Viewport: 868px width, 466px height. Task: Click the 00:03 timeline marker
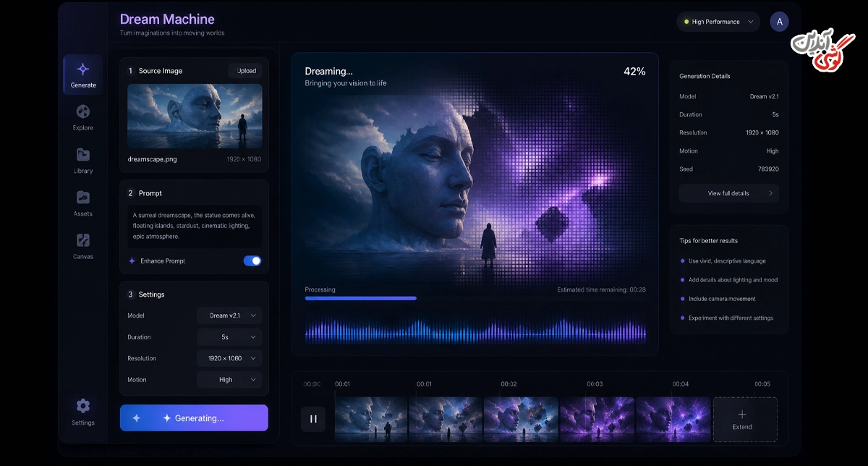point(595,384)
